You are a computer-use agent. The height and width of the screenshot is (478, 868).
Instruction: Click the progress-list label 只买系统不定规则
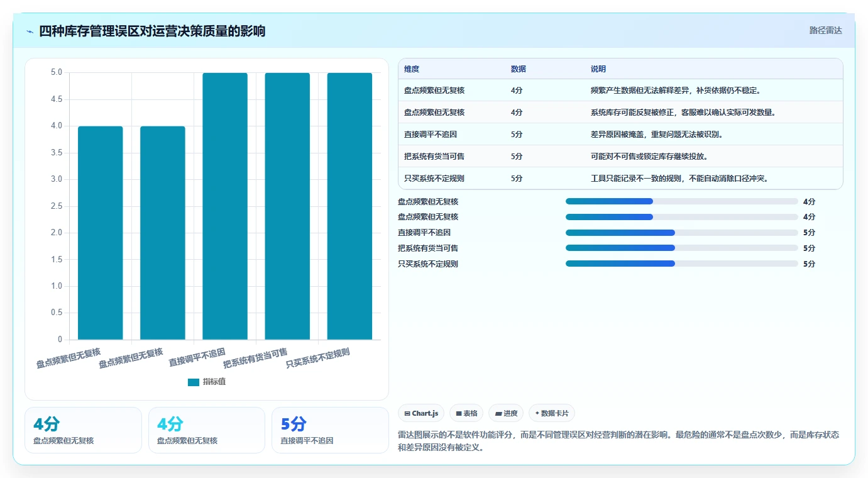click(428, 264)
